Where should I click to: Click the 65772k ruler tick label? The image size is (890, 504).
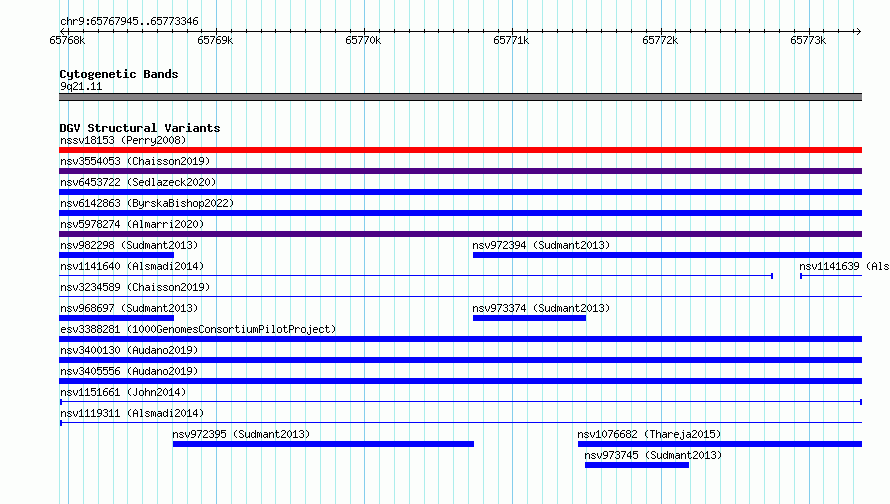tap(660, 40)
